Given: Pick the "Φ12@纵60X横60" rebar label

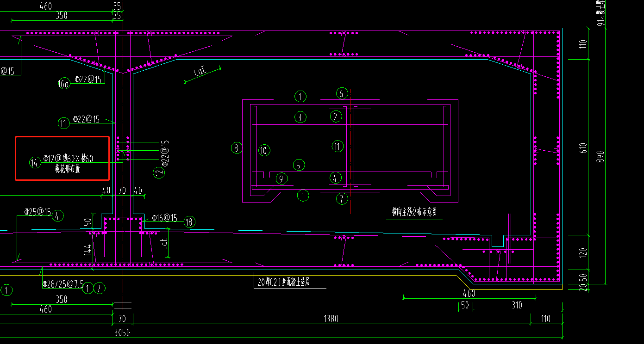Looking at the screenshot, I should click(x=68, y=159).
